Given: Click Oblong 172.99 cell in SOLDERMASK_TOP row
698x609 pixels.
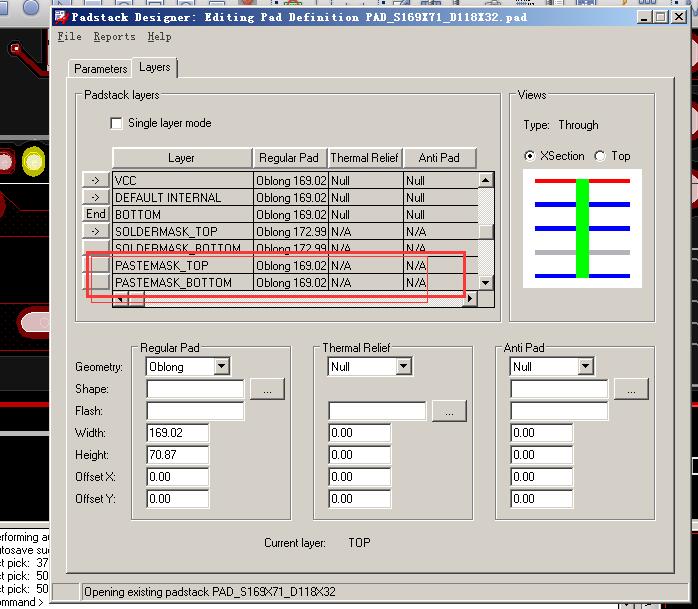Looking at the screenshot, I should coord(291,231).
